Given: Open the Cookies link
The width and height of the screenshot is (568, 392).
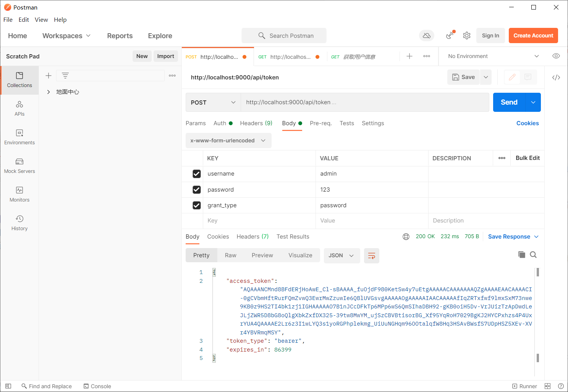Looking at the screenshot, I should point(528,123).
